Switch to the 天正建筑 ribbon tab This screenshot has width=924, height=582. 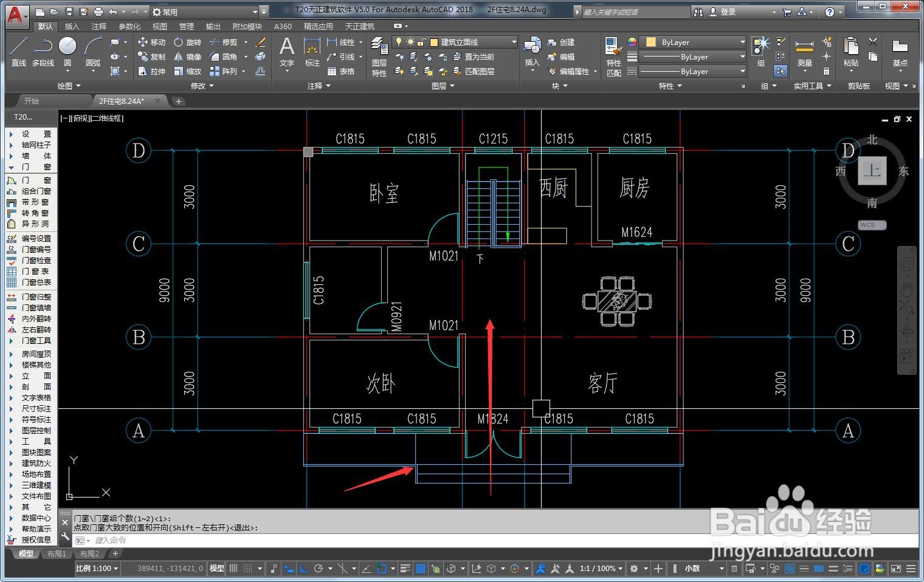pos(360,26)
